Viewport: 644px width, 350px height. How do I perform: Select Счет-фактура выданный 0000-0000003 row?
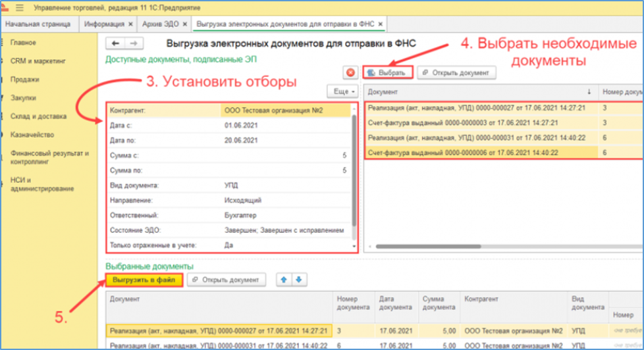point(463,122)
